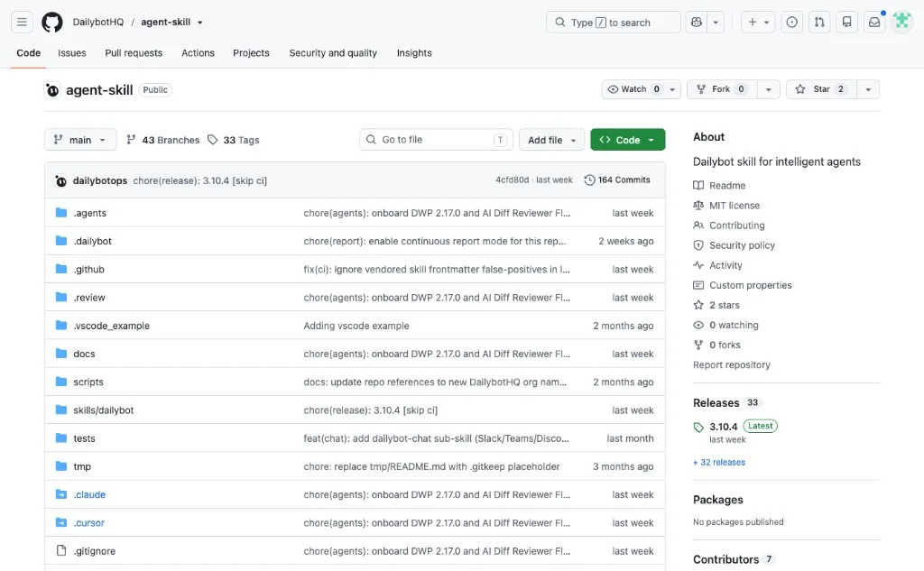Viewport: 924px width, 571px height.
Task: Click the Activity pulse icon
Action: pos(698,265)
